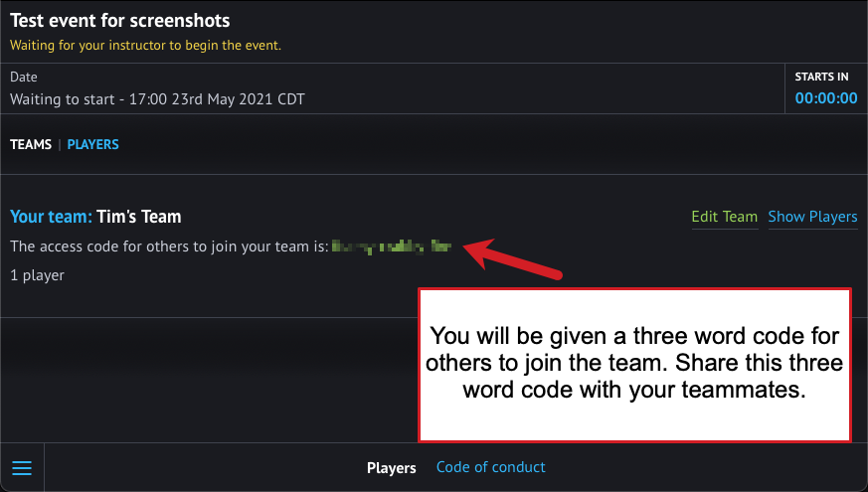The width and height of the screenshot is (868, 492).
Task: Click the event date and time text
Action: pyautogui.click(x=157, y=99)
